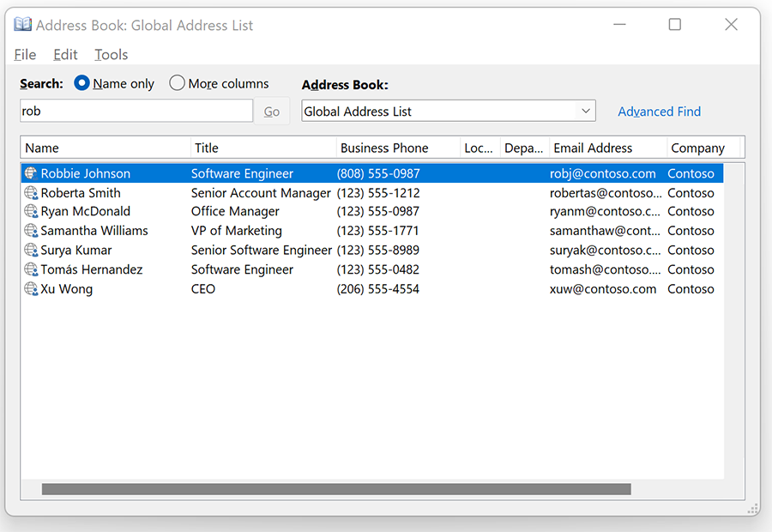772x532 pixels.
Task: Open the File menu
Action: point(25,54)
